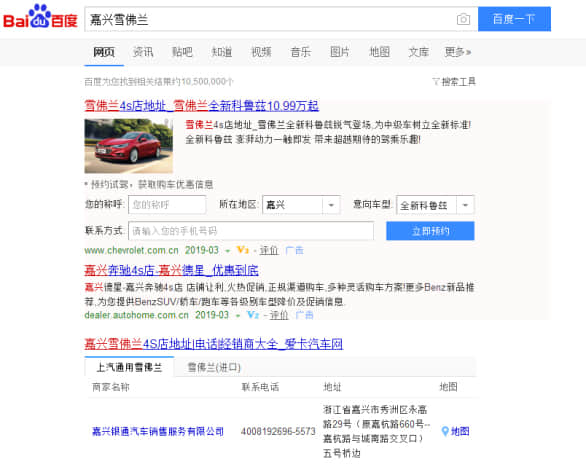Select the 雪佛兰(进口) tab

[214, 367]
